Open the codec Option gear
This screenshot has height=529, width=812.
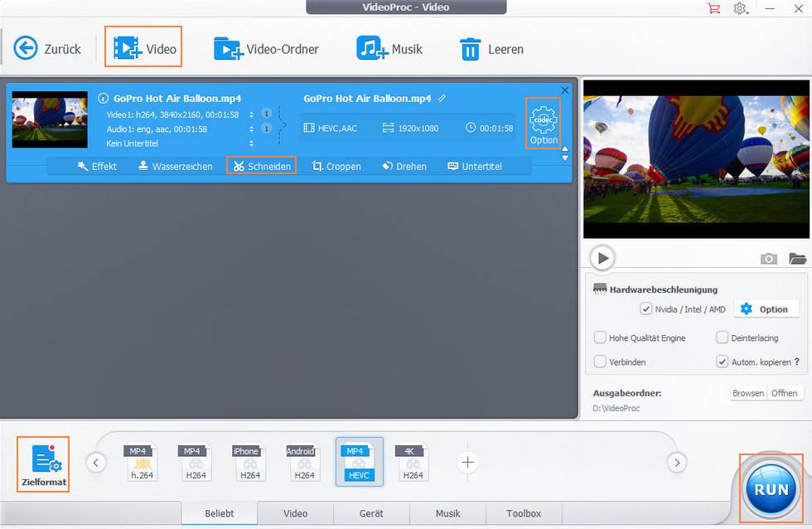(x=544, y=124)
